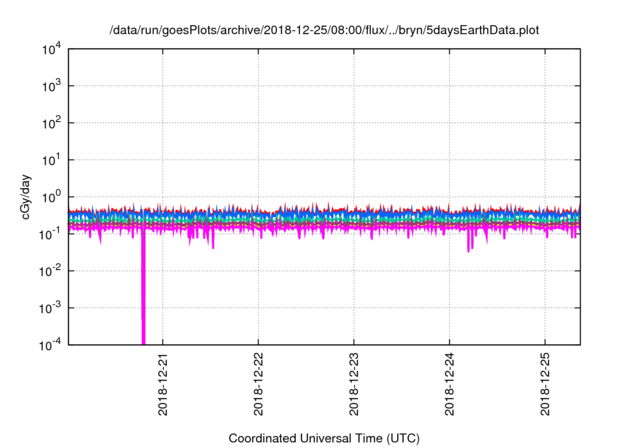
Task: Click the 2018-12-24 x-axis date label
Action: tap(449, 384)
